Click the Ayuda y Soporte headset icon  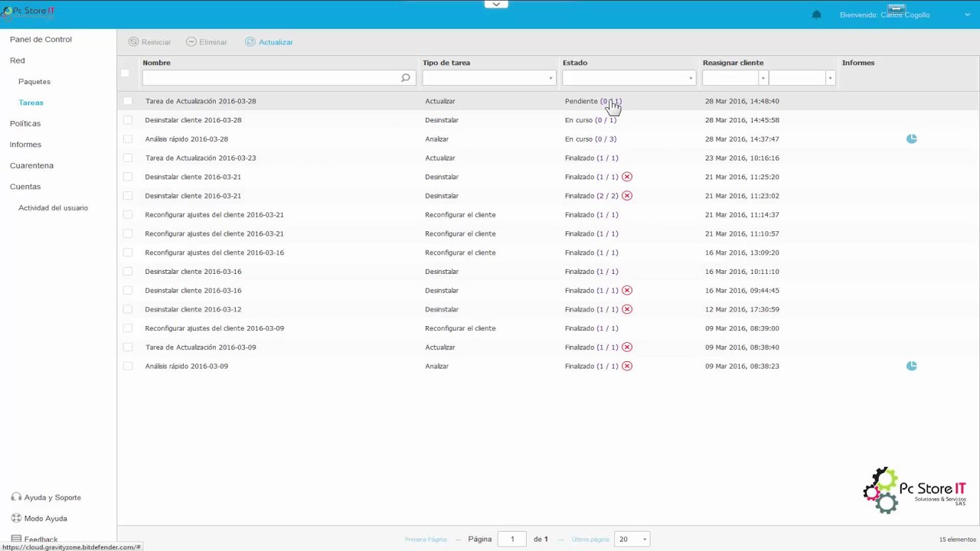pos(16,497)
